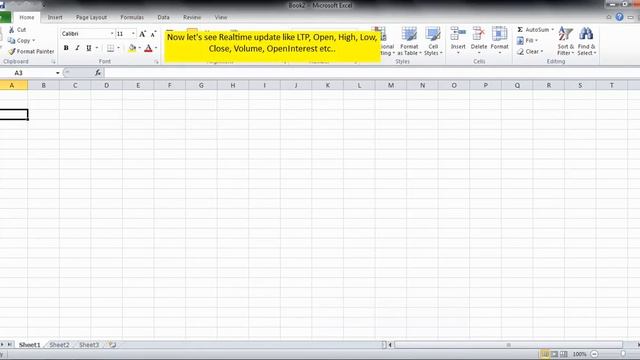Image resolution: width=640 pixels, height=360 pixels.
Task: Click the Clear eraser icon
Action: click(x=520, y=51)
